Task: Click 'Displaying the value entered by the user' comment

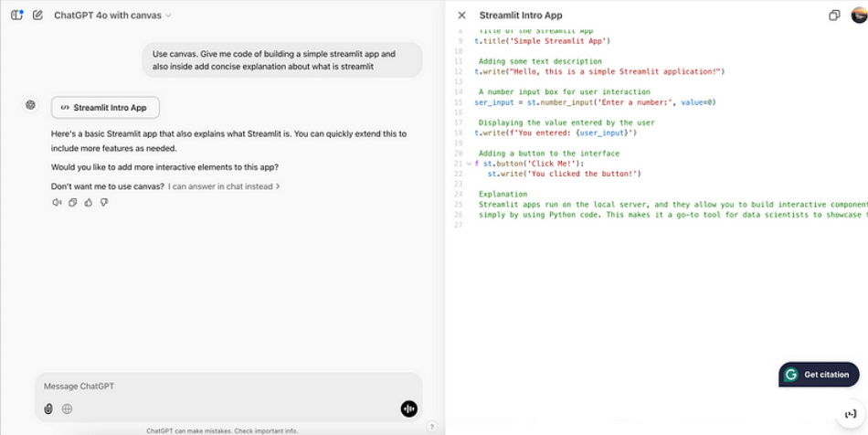Action: click(566, 122)
